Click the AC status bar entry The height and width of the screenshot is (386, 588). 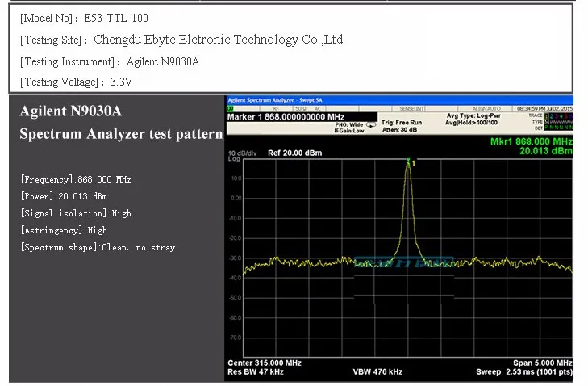pyautogui.click(x=318, y=108)
